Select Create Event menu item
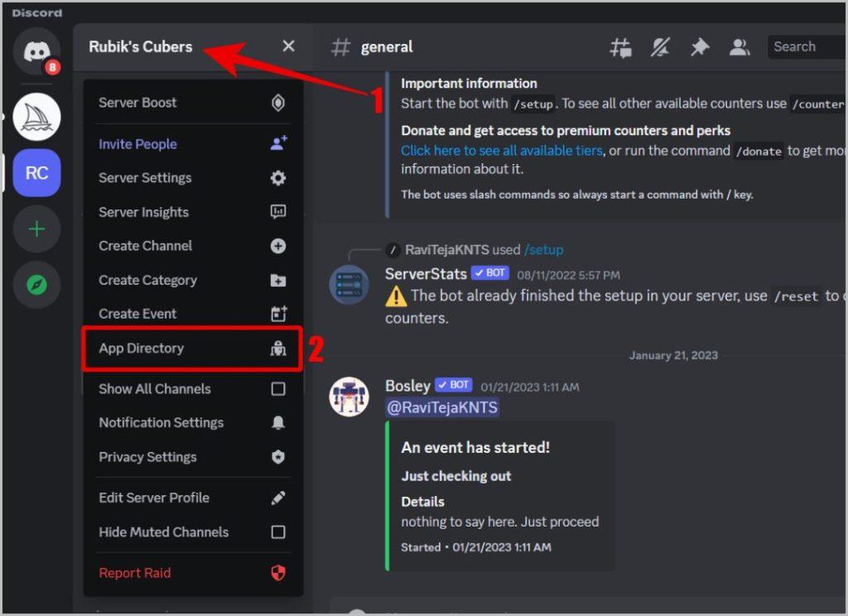The height and width of the screenshot is (616, 848). 193,314
